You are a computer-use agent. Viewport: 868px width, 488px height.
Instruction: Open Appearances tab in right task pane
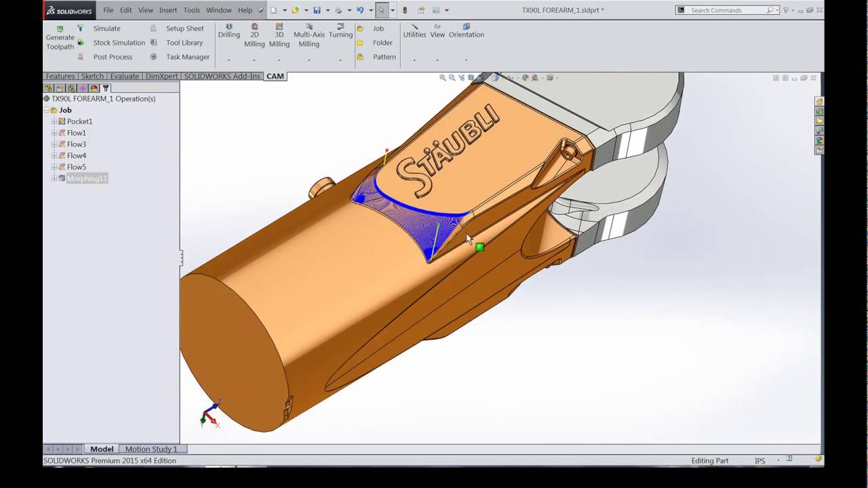coord(819,140)
